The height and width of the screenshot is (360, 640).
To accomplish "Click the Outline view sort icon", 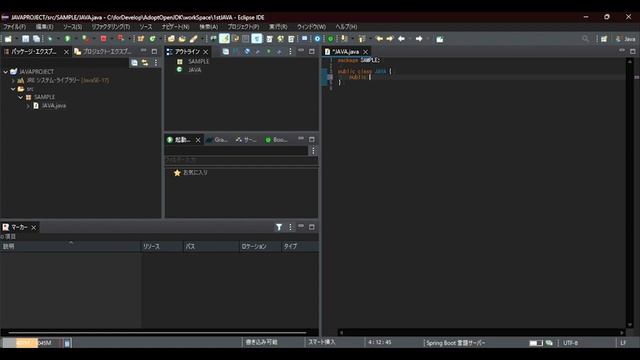I will coord(236,52).
